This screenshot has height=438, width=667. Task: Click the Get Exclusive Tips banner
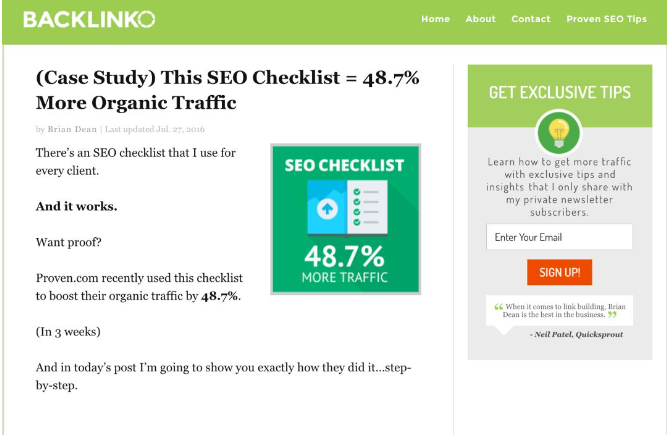point(560,93)
